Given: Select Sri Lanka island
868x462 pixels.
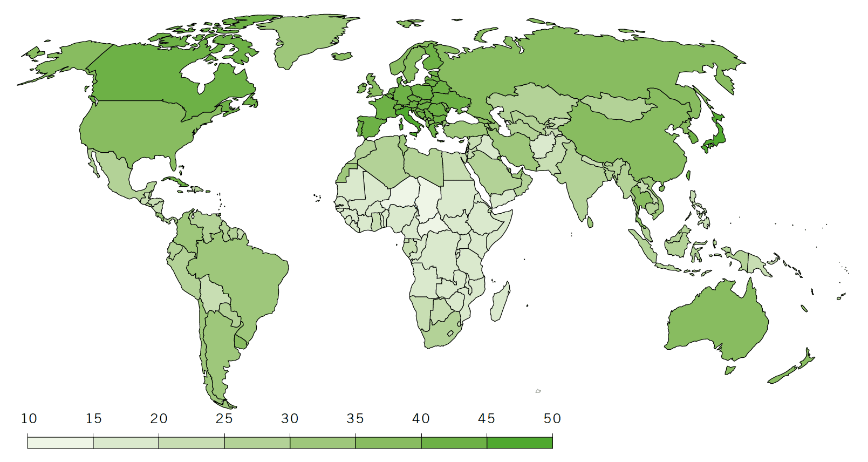Looking at the screenshot, I should pyautogui.click(x=590, y=222).
